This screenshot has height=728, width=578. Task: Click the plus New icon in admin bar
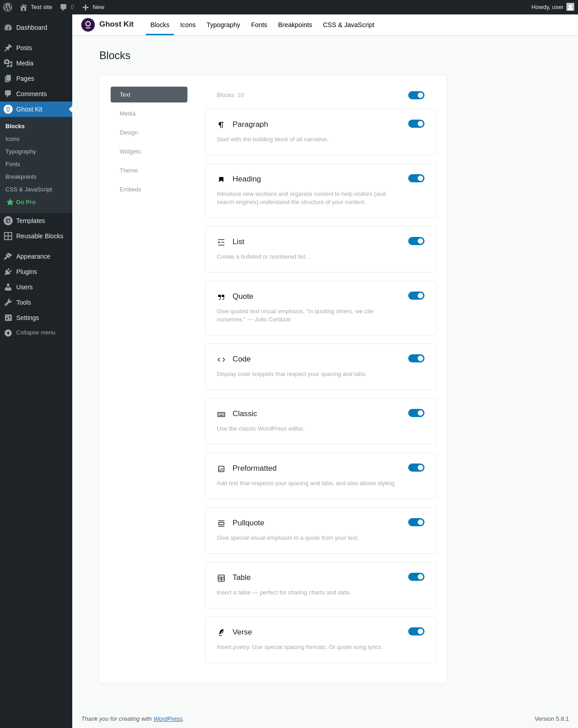click(85, 7)
